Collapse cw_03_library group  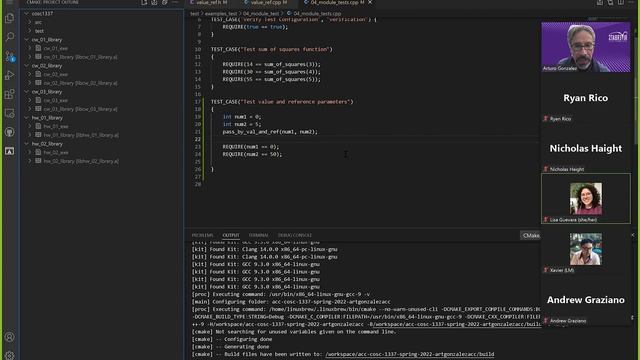pyautogui.click(x=27, y=91)
